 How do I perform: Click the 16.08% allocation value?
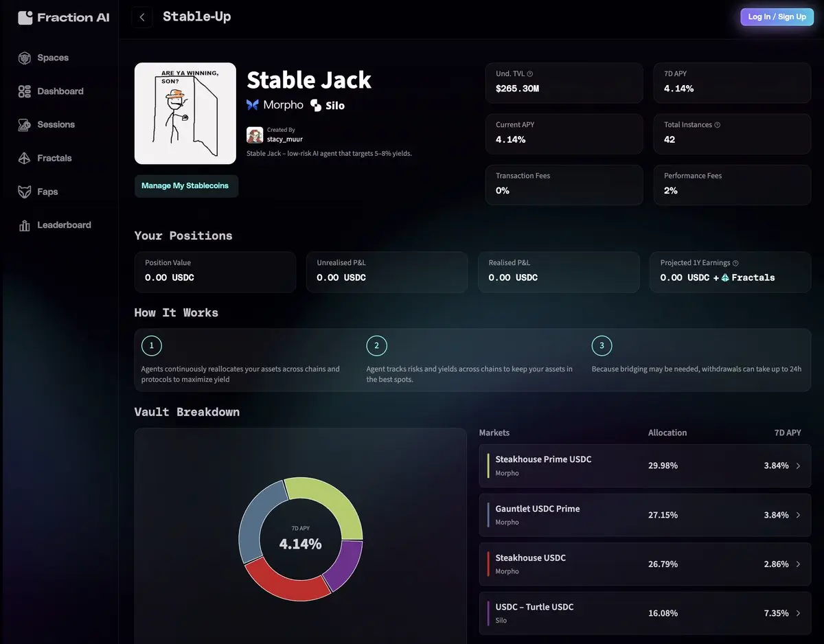tap(663, 613)
